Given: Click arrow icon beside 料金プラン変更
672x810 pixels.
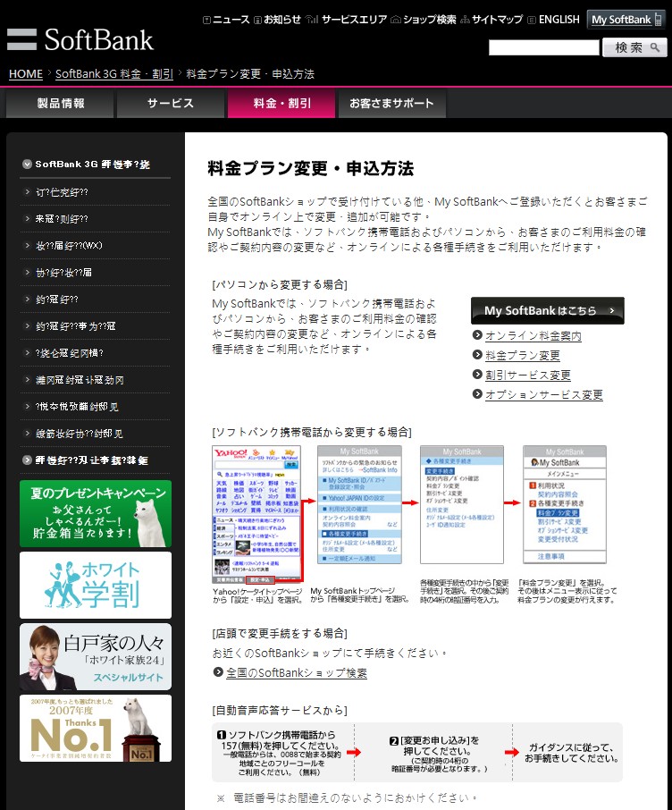Looking at the screenshot, I should (477, 355).
